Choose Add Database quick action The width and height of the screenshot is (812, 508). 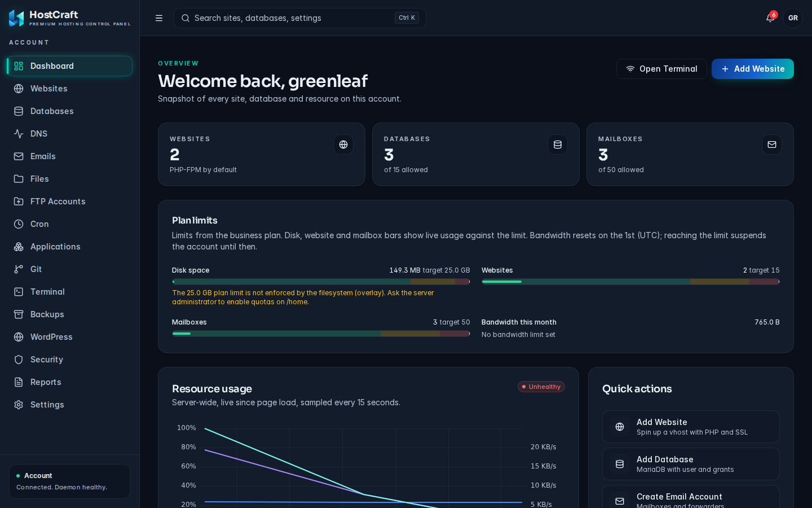(691, 464)
